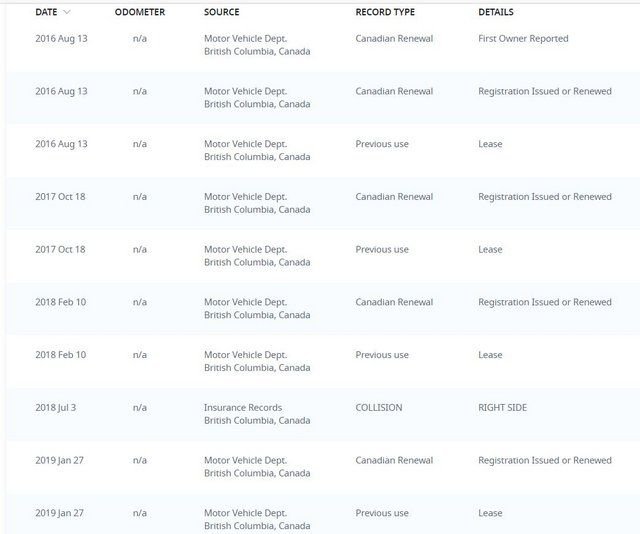The width and height of the screenshot is (640, 534).
Task: Click the 2019 Jan 27 Lease detail
Action: tap(490, 513)
